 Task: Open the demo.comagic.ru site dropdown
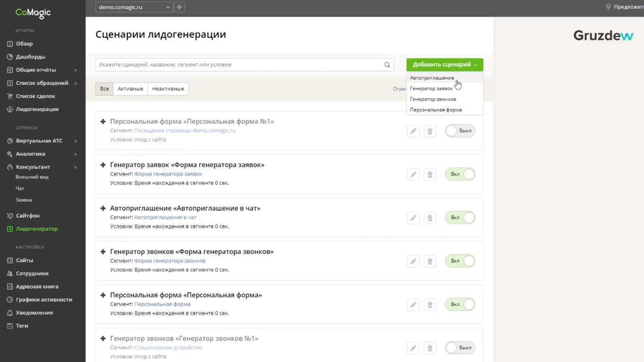click(x=134, y=7)
